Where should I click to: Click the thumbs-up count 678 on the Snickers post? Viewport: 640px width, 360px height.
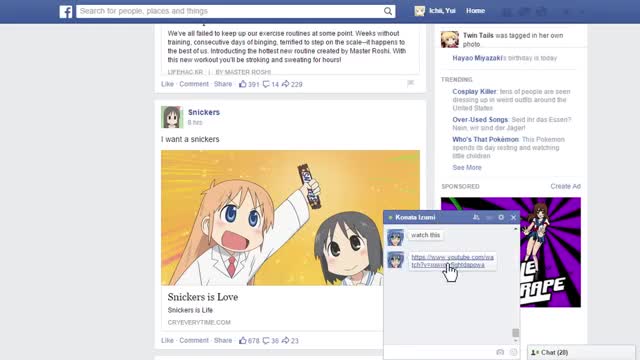coord(249,340)
